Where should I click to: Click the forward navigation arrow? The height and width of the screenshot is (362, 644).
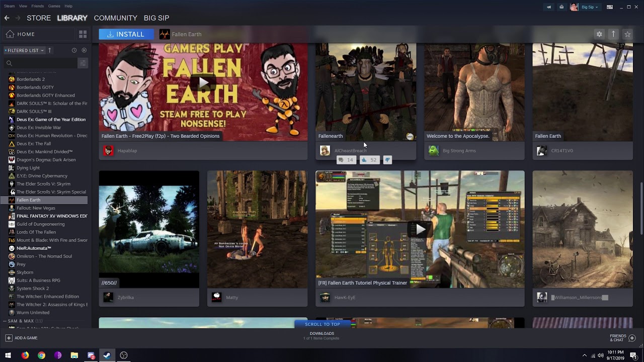(x=18, y=18)
